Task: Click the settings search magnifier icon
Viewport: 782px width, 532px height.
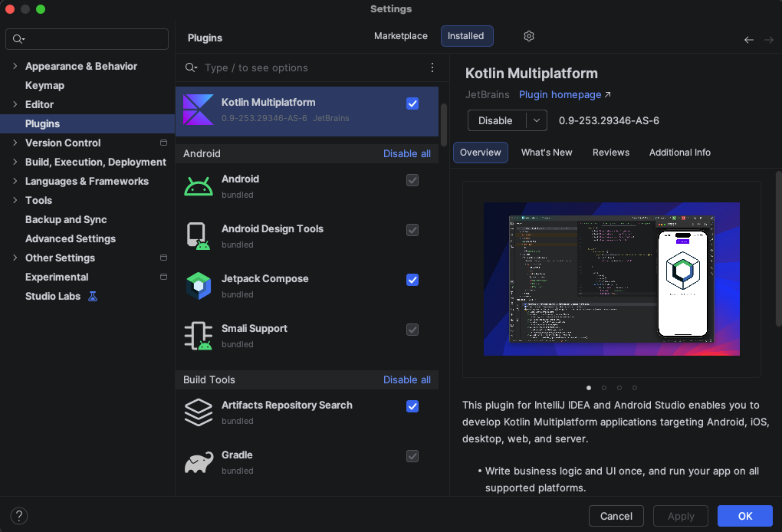Action: pyautogui.click(x=18, y=39)
